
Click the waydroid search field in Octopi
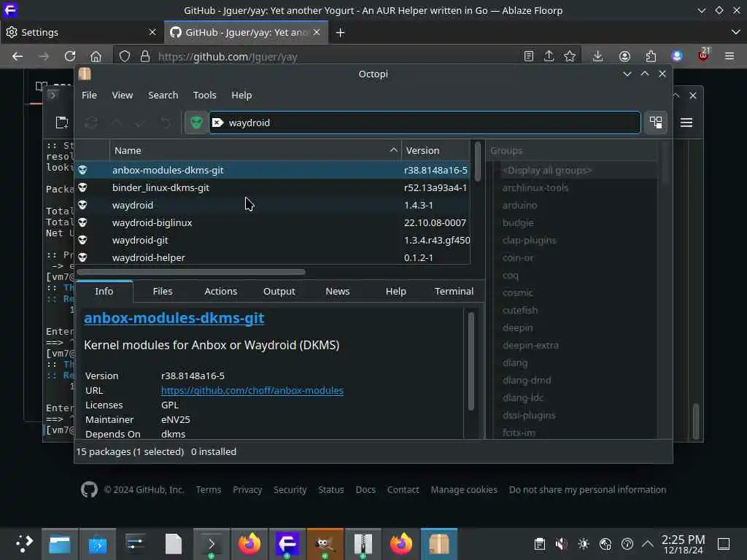pos(425,122)
